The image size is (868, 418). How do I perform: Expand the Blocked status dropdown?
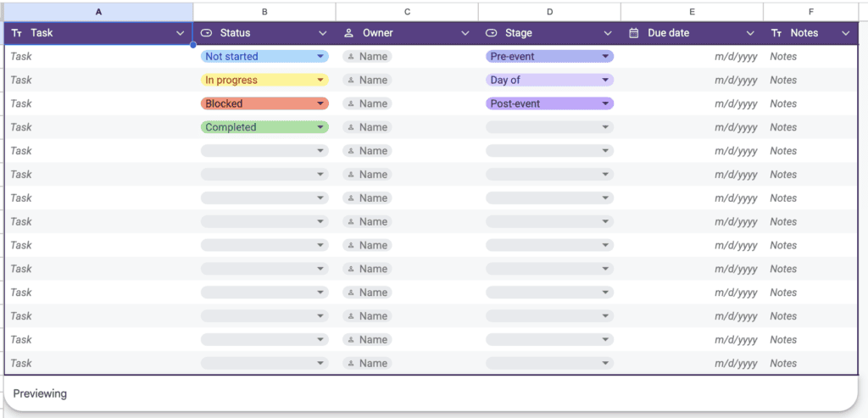(x=320, y=103)
